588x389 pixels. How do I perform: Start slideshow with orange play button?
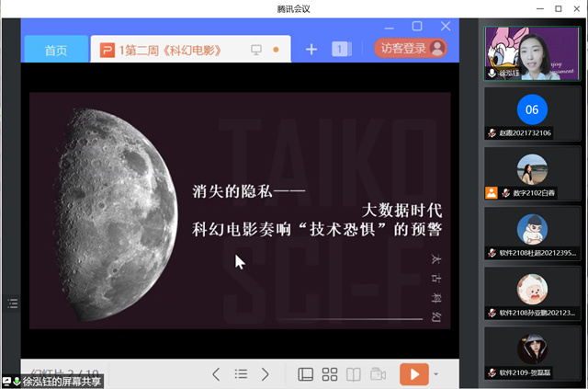tap(414, 374)
